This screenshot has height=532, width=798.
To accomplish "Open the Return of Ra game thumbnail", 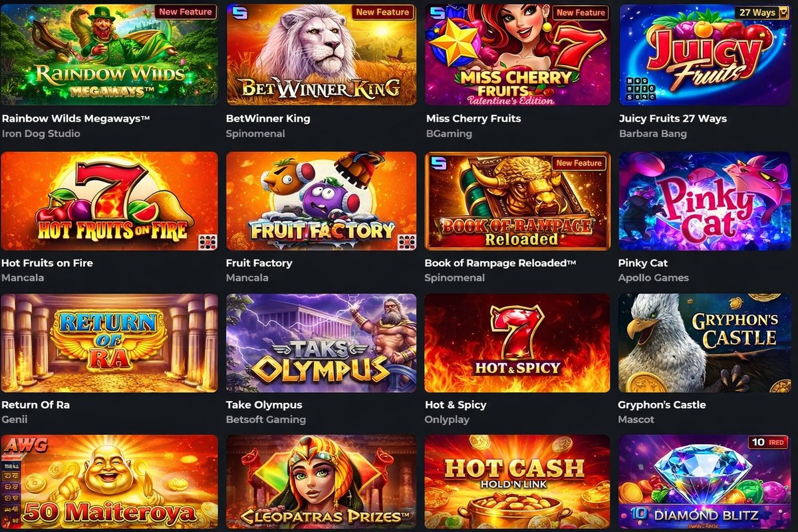I will 109,343.
